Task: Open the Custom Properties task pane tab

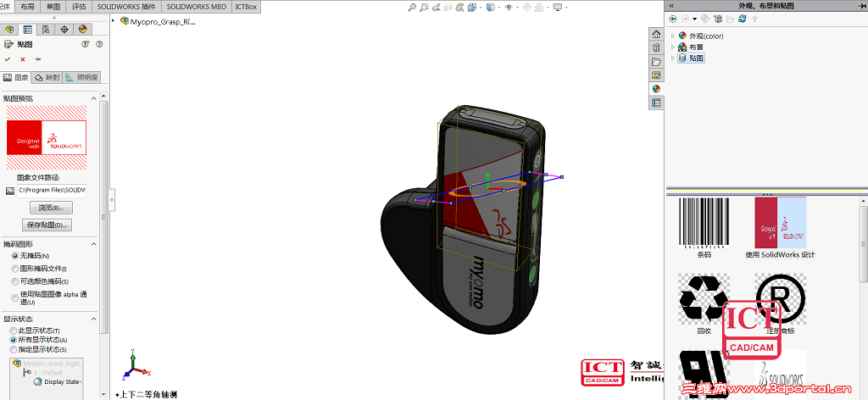Action: click(656, 103)
